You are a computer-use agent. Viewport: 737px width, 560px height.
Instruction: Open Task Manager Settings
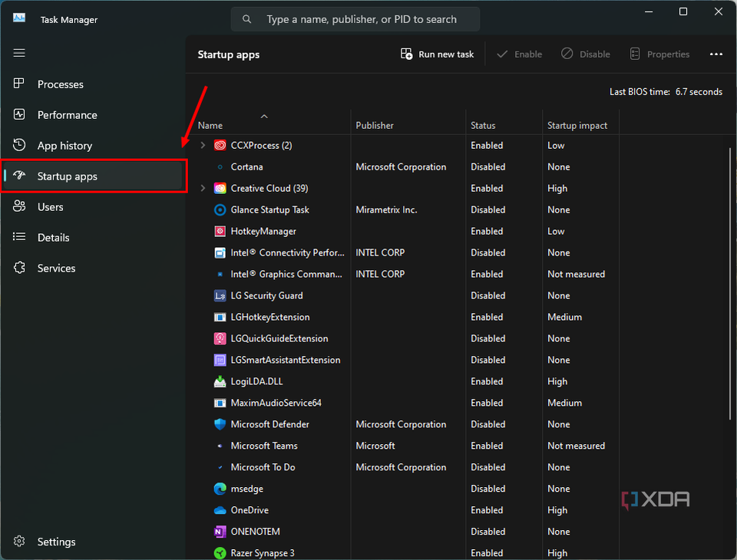coord(92,542)
